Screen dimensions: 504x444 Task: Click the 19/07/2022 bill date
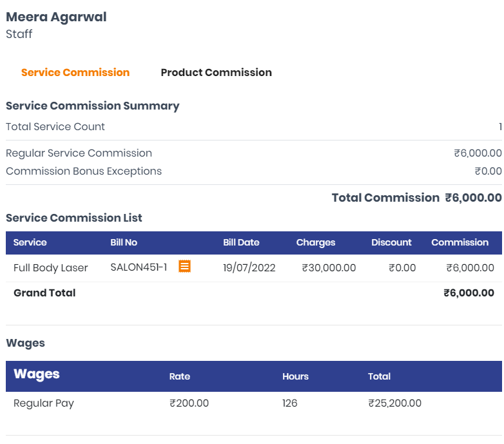coord(249,267)
